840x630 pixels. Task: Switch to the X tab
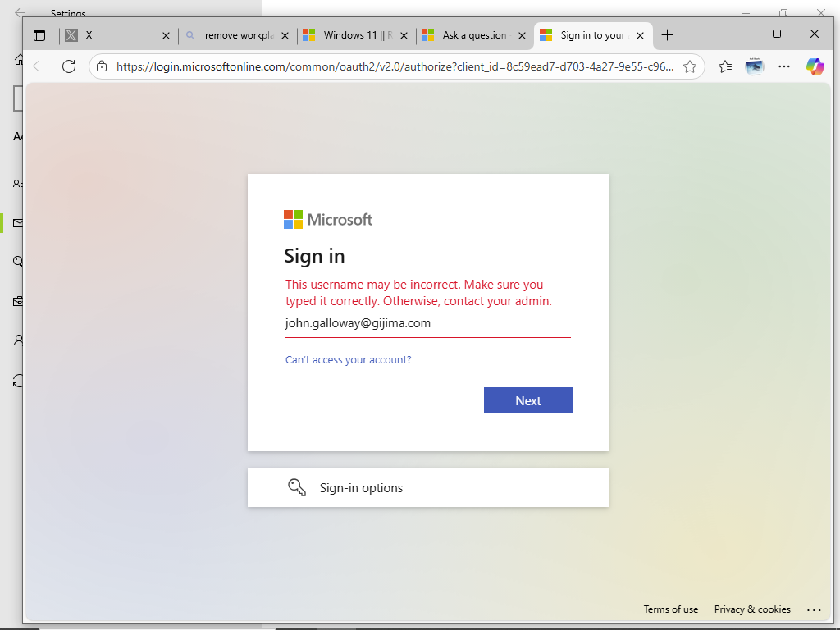[116, 35]
